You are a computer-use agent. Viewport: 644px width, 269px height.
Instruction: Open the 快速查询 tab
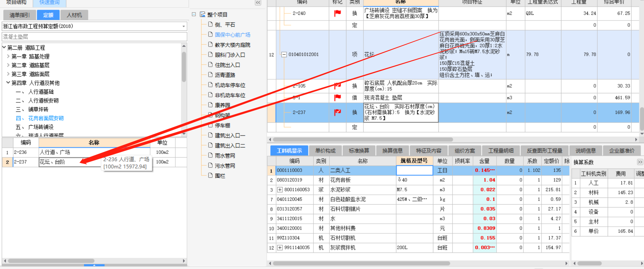click(x=49, y=3)
